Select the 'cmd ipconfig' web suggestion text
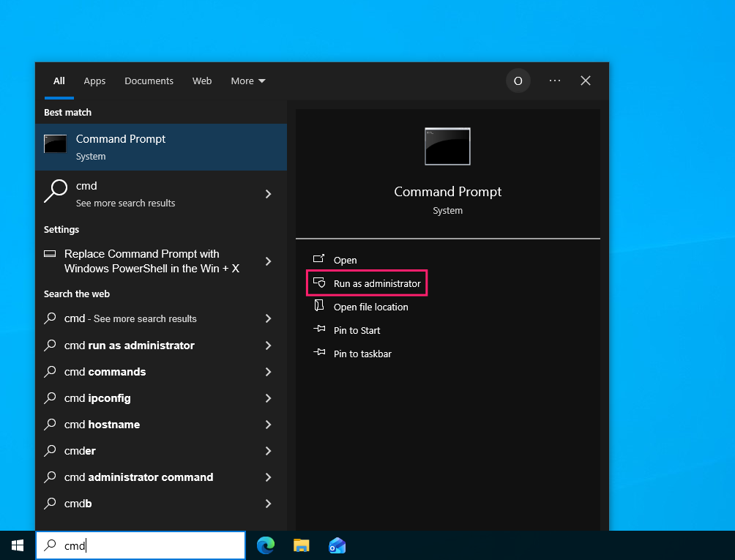The height and width of the screenshot is (560, 735). 97,398
